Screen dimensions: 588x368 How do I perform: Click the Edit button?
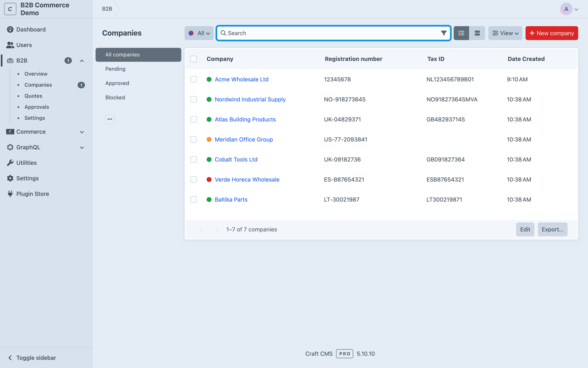pyautogui.click(x=525, y=230)
